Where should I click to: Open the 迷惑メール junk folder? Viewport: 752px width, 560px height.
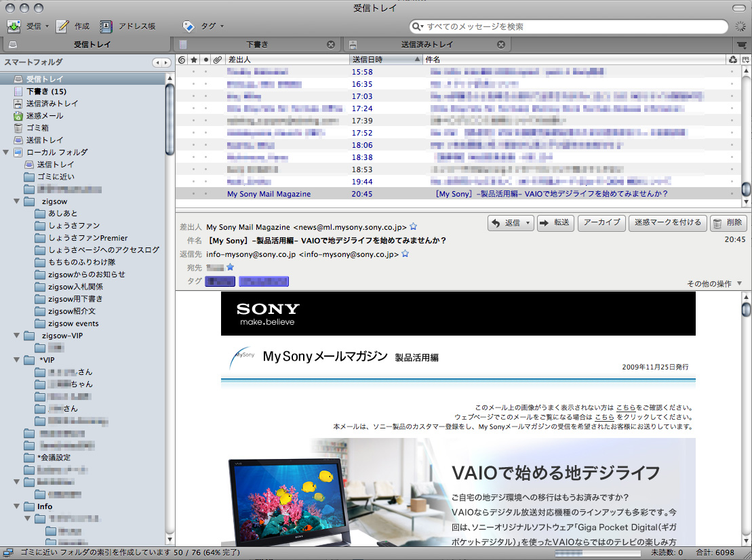tap(44, 115)
